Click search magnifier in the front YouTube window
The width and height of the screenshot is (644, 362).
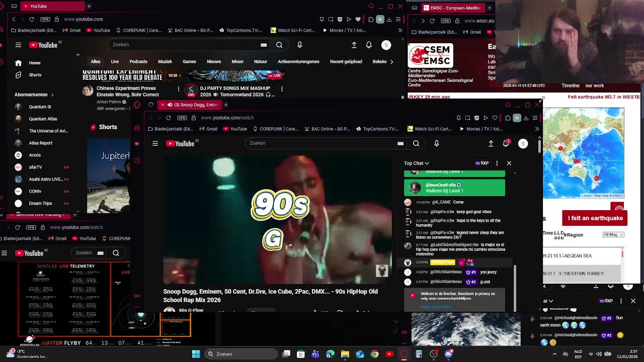[416, 143]
